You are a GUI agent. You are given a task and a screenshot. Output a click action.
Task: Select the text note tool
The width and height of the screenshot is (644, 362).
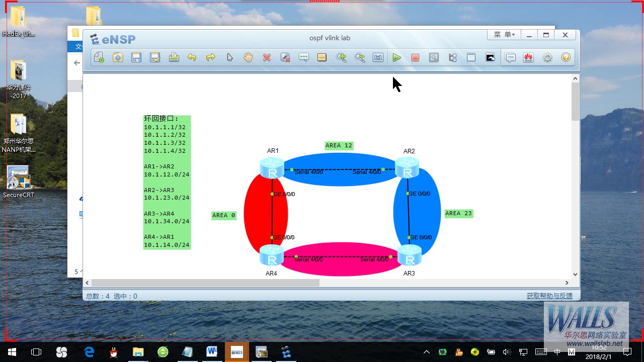[304, 58]
